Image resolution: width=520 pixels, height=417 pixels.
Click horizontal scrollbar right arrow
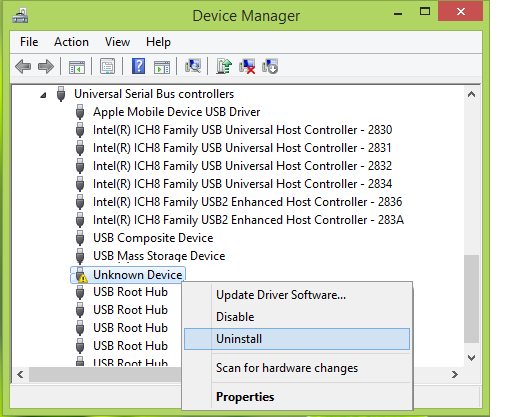pyautogui.click(x=455, y=375)
